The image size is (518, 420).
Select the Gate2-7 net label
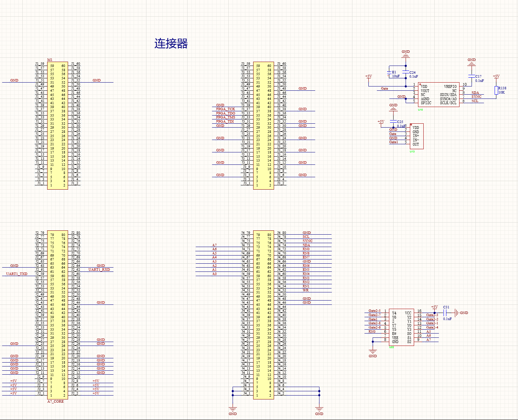click(374, 315)
